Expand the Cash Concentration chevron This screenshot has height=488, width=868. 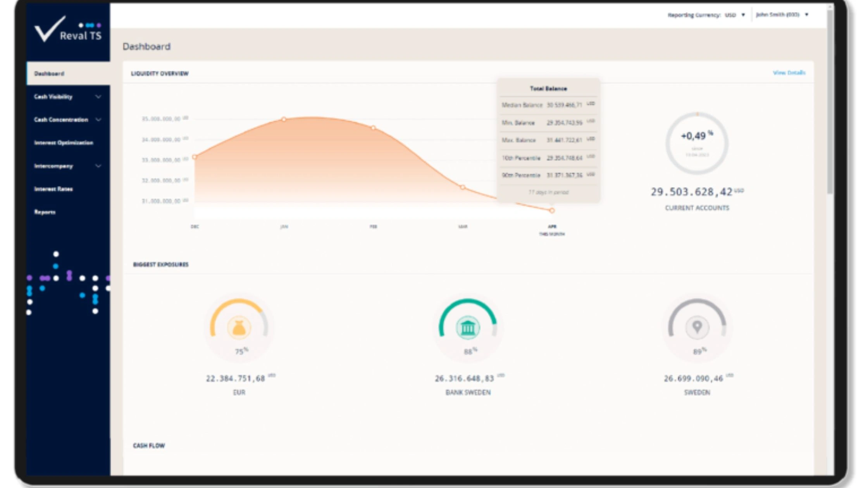pyautogui.click(x=98, y=120)
